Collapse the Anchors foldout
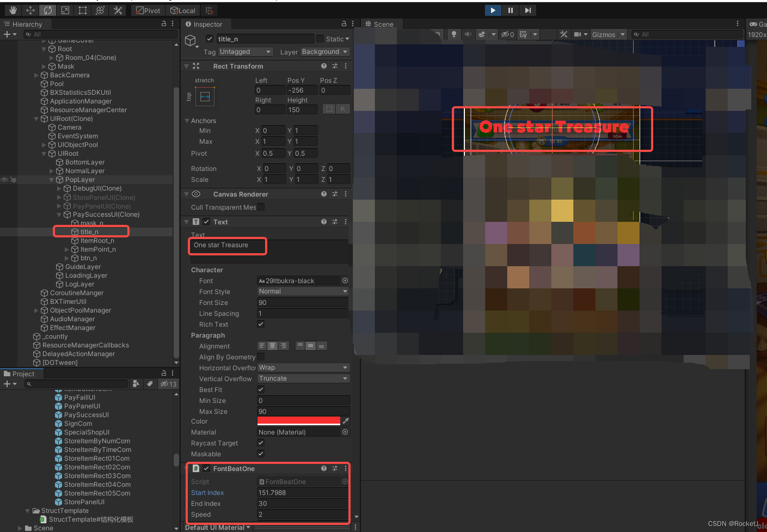 coord(187,120)
